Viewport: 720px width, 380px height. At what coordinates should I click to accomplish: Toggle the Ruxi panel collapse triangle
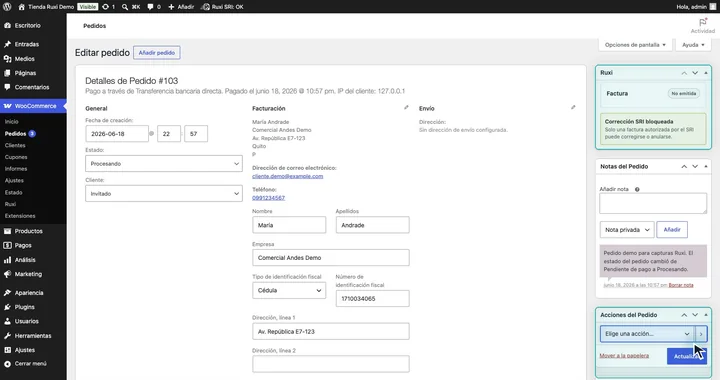tap(706, 73)
